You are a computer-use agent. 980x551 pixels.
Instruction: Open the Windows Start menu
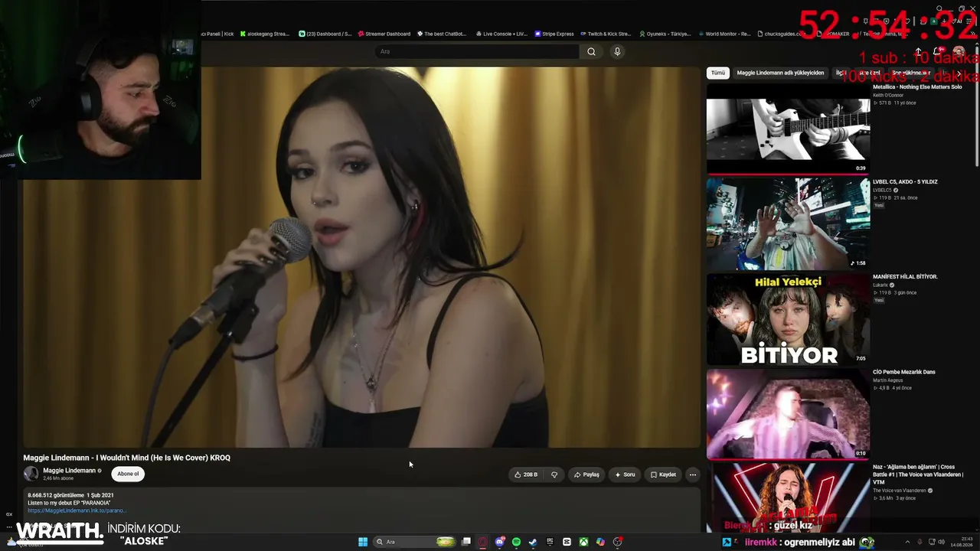(x=363, y=542)
